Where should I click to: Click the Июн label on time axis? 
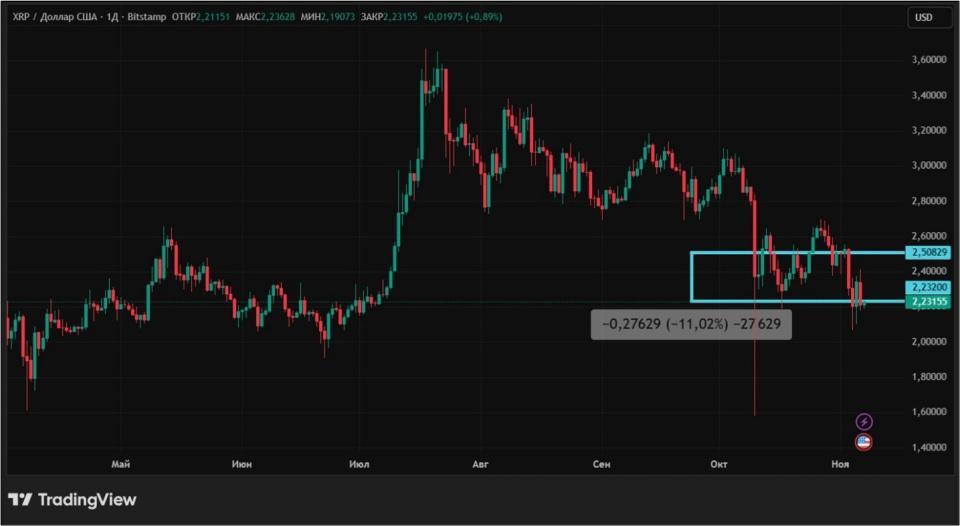pyautogui.click(x=241, y=464)
